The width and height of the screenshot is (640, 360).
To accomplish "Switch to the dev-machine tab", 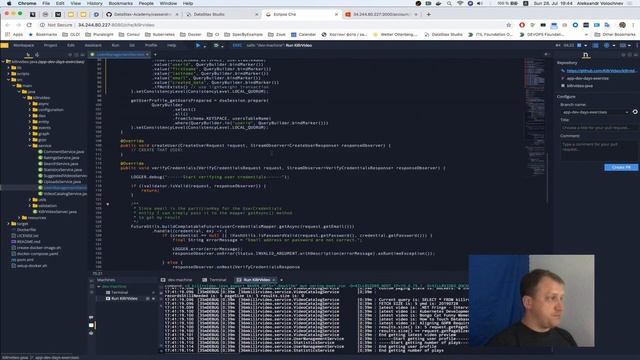I will point(176,280).
